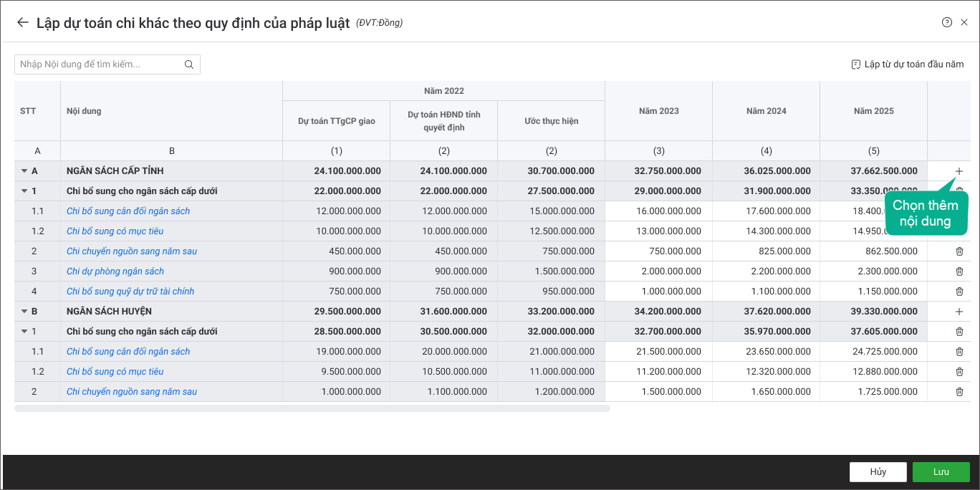Image resolution: width=980 pixels, height=490 pixels.
Task: Delete the last row Chi chuyển nguồn
Action: [959, 392]
